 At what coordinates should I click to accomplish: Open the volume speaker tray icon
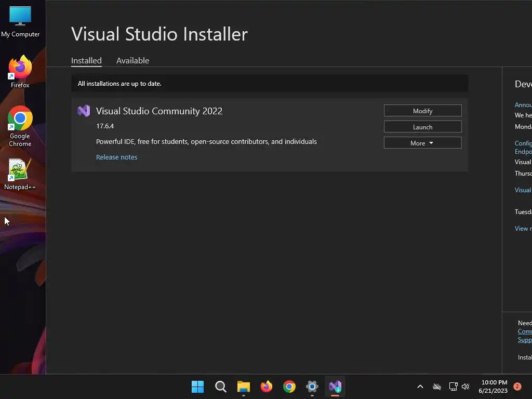pyautogui.click(x=465, y=387)
